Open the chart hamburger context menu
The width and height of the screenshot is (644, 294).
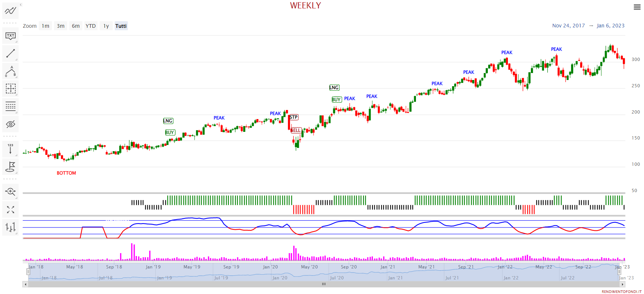pyautogui.click(x=637, y=7)
